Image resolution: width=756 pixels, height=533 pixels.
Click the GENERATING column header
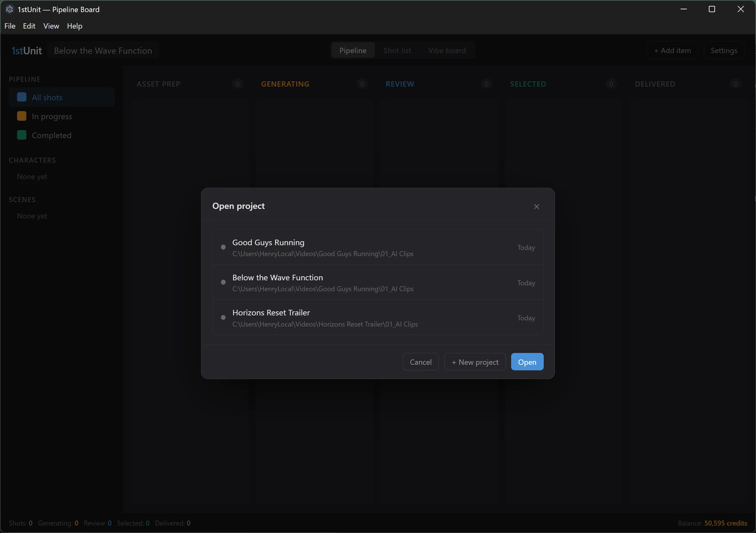(x=285, y=84)
